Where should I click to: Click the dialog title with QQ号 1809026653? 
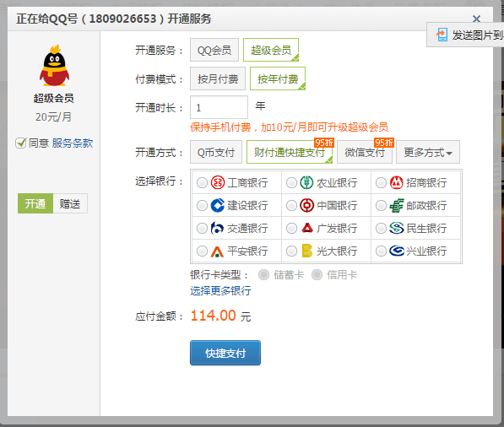click(113, 19)
